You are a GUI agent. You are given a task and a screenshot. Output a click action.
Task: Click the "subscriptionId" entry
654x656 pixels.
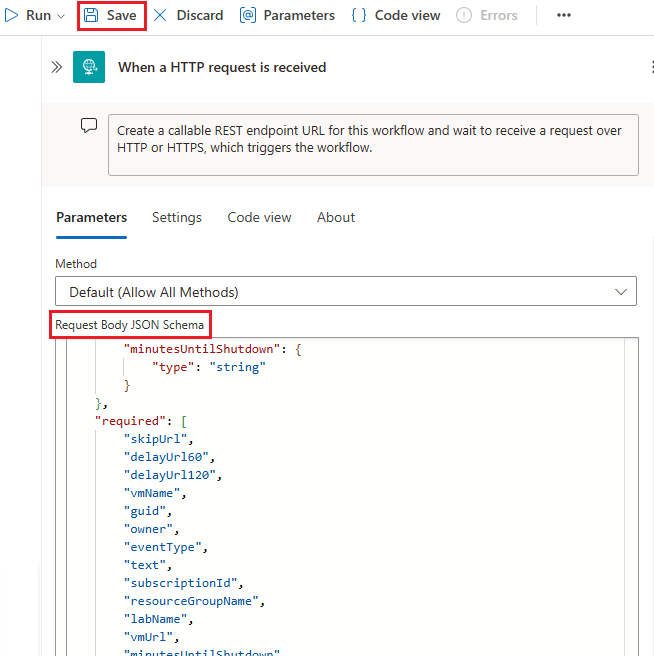(183, 583)
